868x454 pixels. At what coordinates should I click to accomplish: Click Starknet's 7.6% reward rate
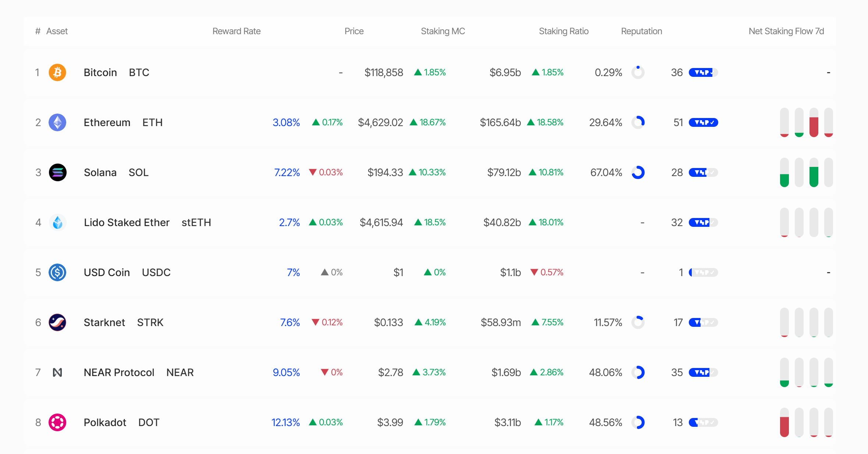(x=290, y=322)
